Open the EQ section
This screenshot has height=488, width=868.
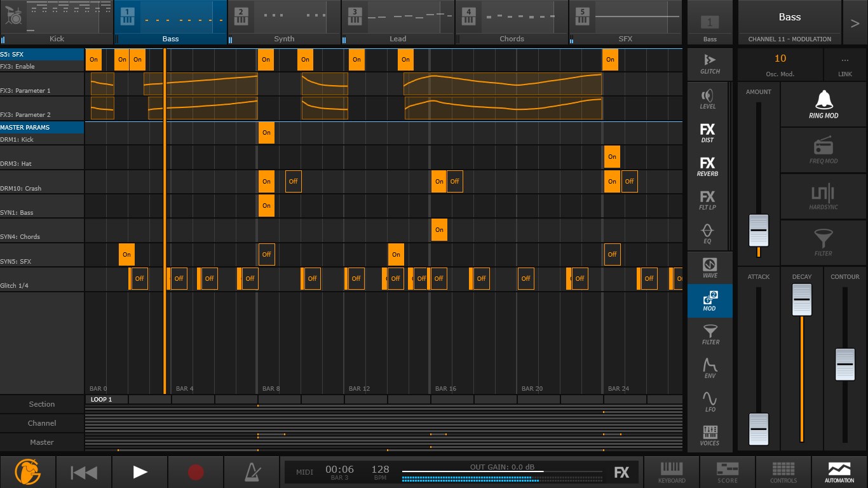[x=707, y=233]
